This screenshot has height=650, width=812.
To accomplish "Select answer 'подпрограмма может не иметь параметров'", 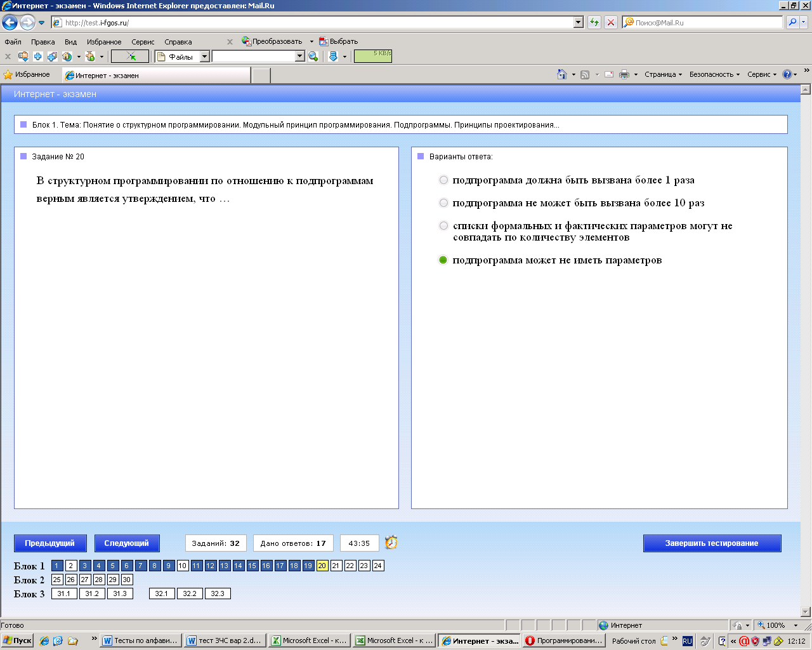I will pyautogui.click(x=443, y=260).
